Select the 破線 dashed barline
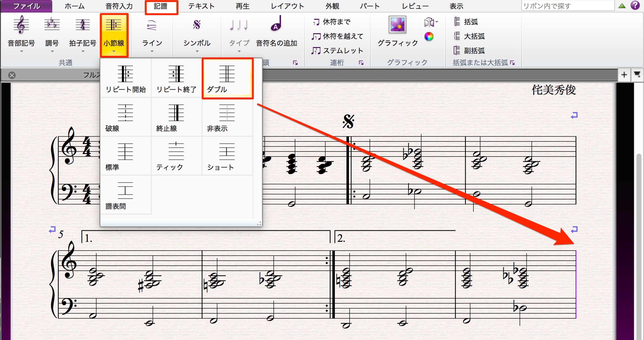This screenshot has height=340, width=644. [126, 117]
